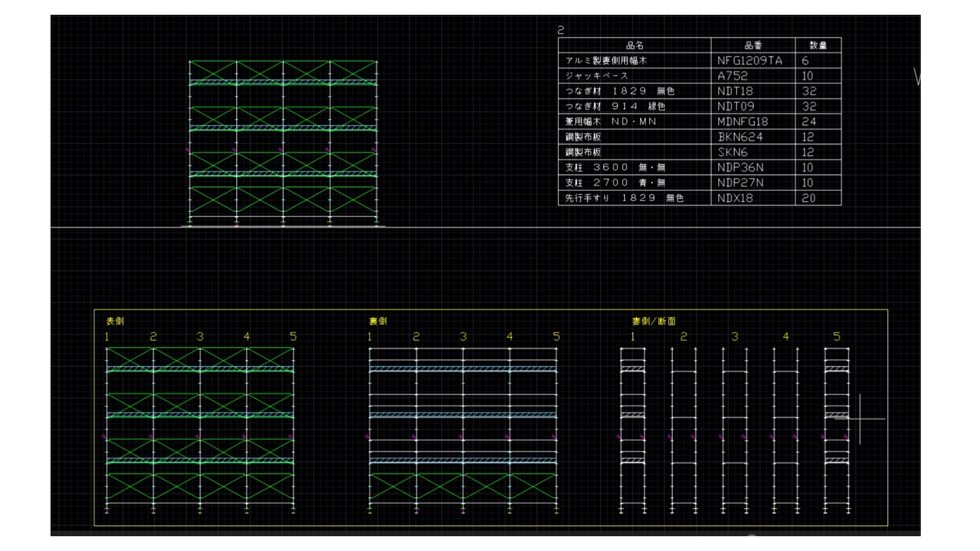
Task: Click the 品番 table header
Action: click(753, 45)
